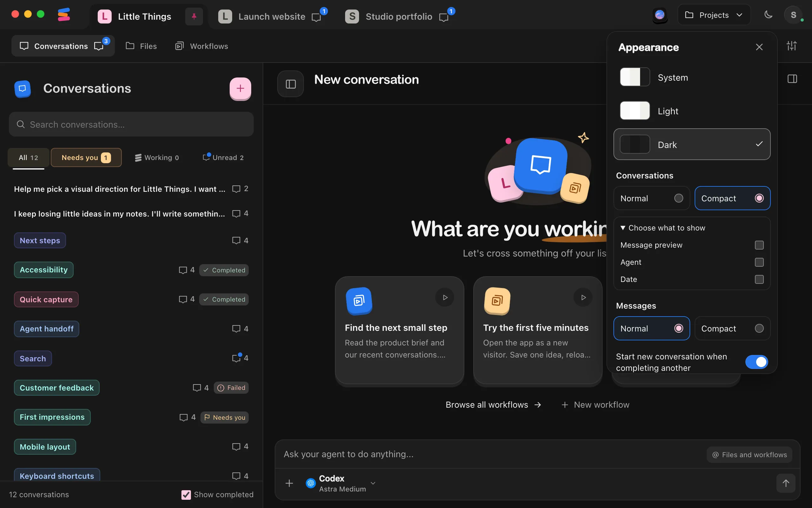This screenshot has width=812, height=508.
Task: Select Normal density for Conversations
Action: point(652,198)
